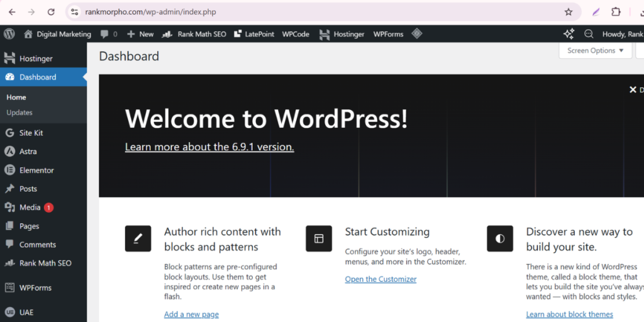Click the Hostinger icon in admin bar
Screen dimensions: 644x322
(x=324, y=35)
